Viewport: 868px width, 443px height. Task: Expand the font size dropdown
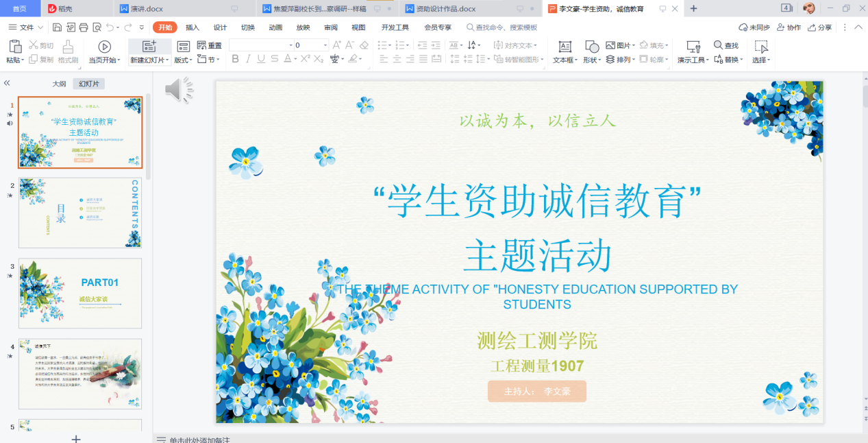click(x=325, y=45)
